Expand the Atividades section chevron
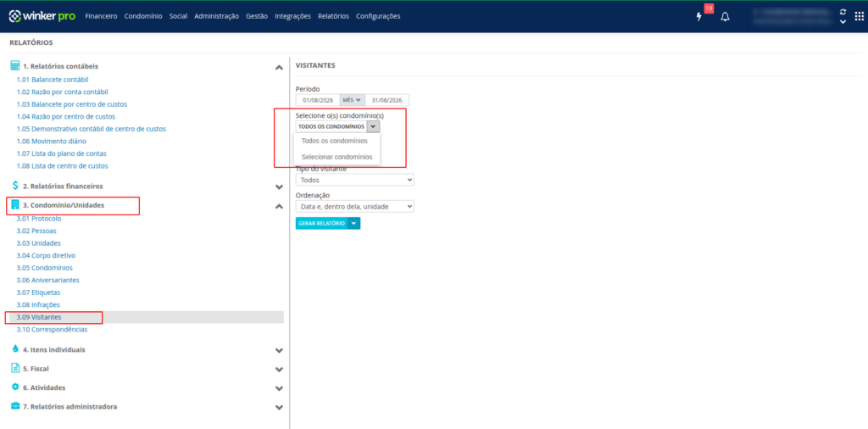868x429 pixels. (x=279, y=388)
